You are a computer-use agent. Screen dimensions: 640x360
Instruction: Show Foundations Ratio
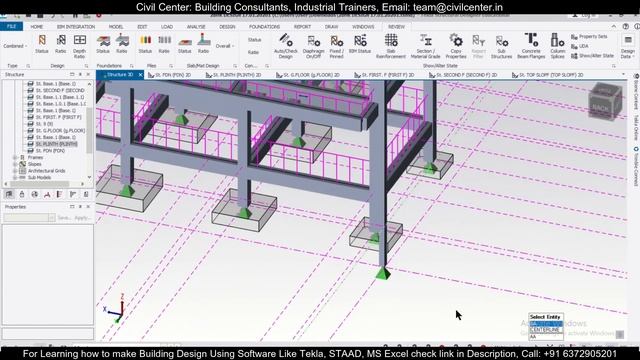pos(122,44)
